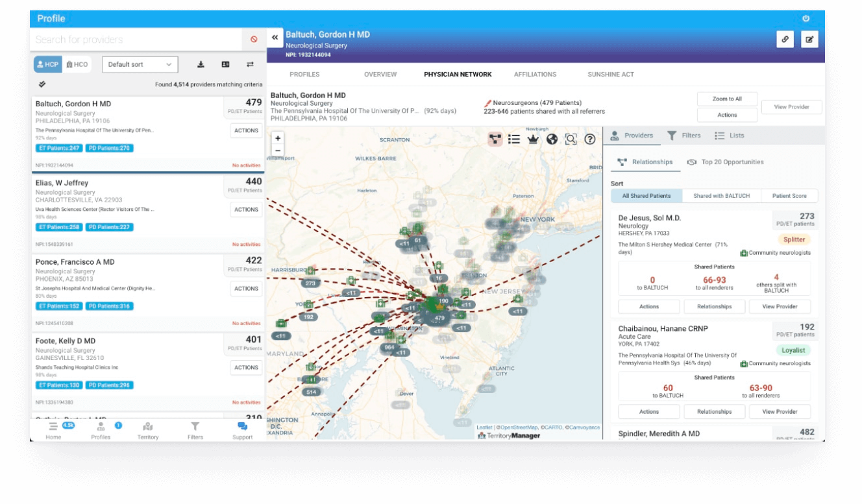
Task: Open the contact card view icon
Action: (x=225, y=64)
